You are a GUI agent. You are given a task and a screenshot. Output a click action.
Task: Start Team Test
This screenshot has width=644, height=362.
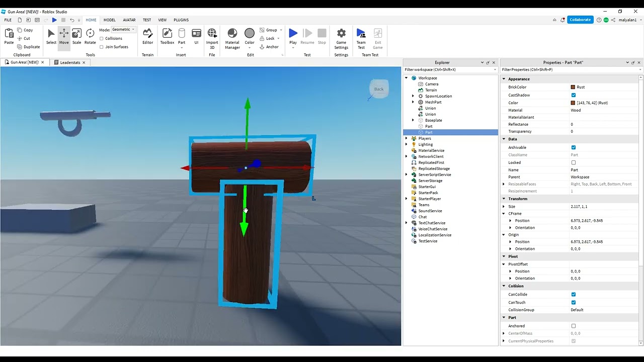point(361,38)
